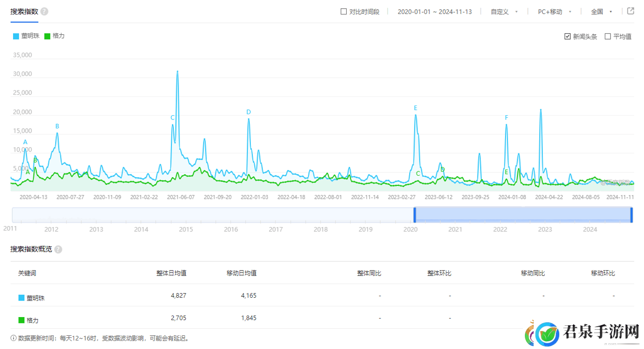Toggle the 董明珠 legend series
Screen dimensions: 644x349
[27, 36]
